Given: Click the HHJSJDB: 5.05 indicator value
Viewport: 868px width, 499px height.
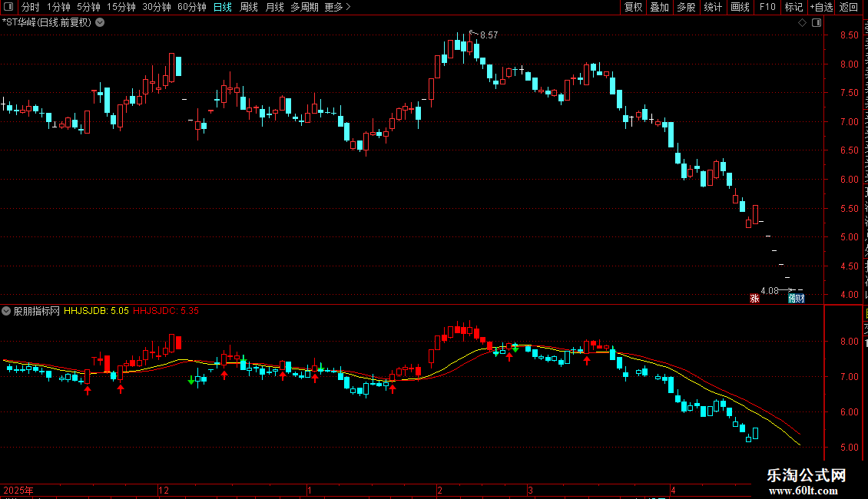Looking at the screenshot, I should [x=96, y=311].
